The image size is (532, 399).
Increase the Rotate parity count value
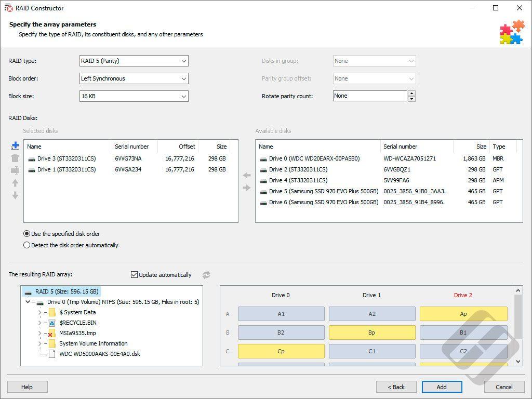pos(411,94)
